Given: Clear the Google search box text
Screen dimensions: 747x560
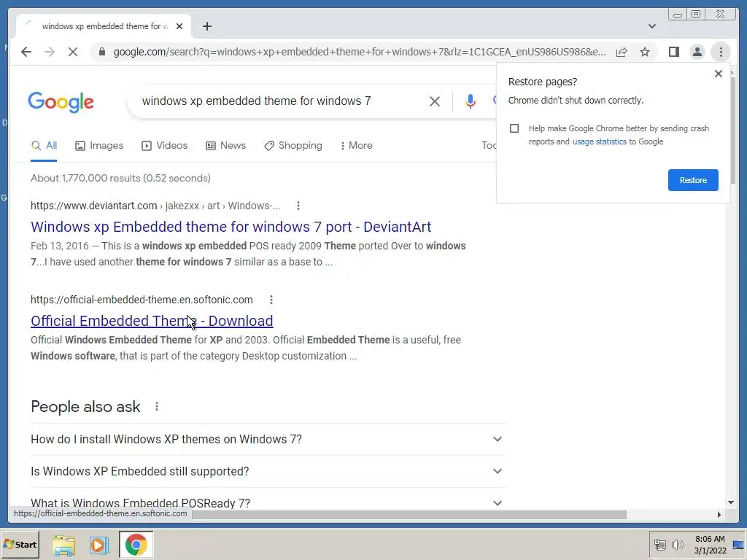Looking at the screenshot, I should point(435,101).
